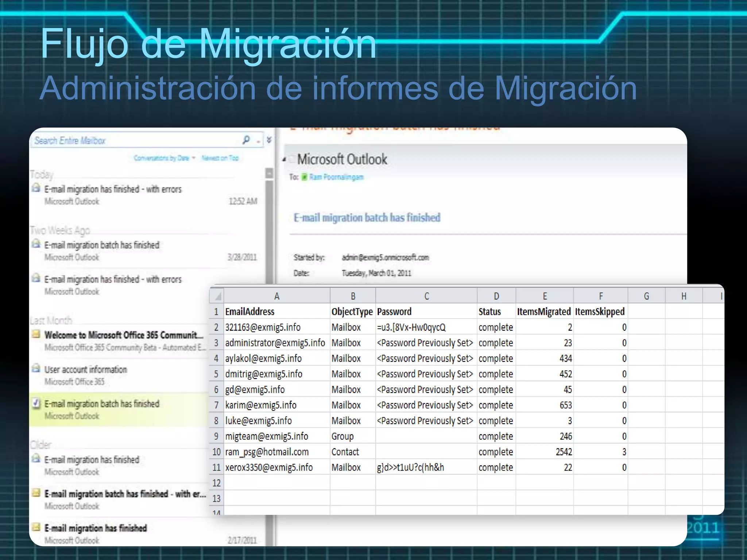747x560 pixels.
Task: Click the icon of the highlighted migration batch email
Action: tap(36, 403)
